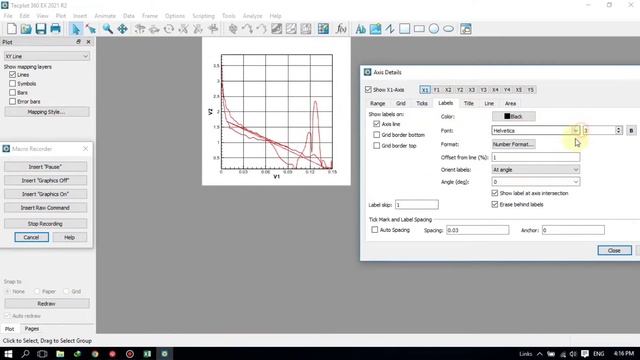The height and width of the screenshot is (360, 640).
Task: Click the Mapping Style button
Action: [46, 112]
